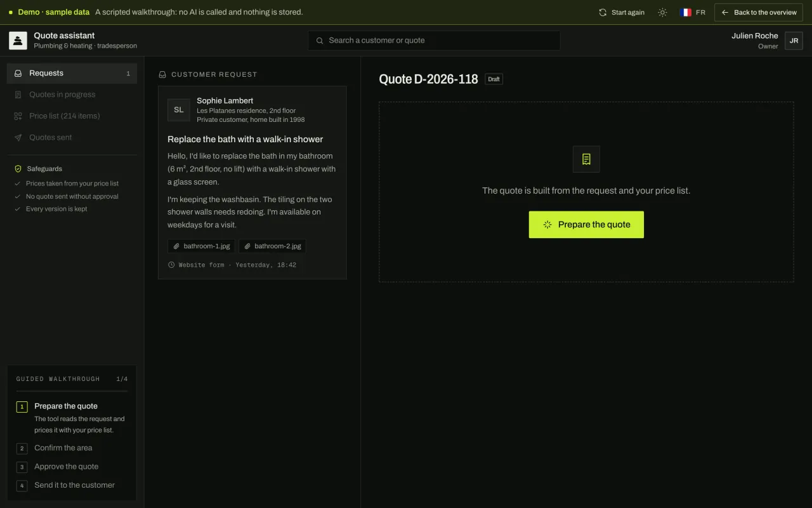Click the Quote assistant logo icon

(x=18, y=41)
